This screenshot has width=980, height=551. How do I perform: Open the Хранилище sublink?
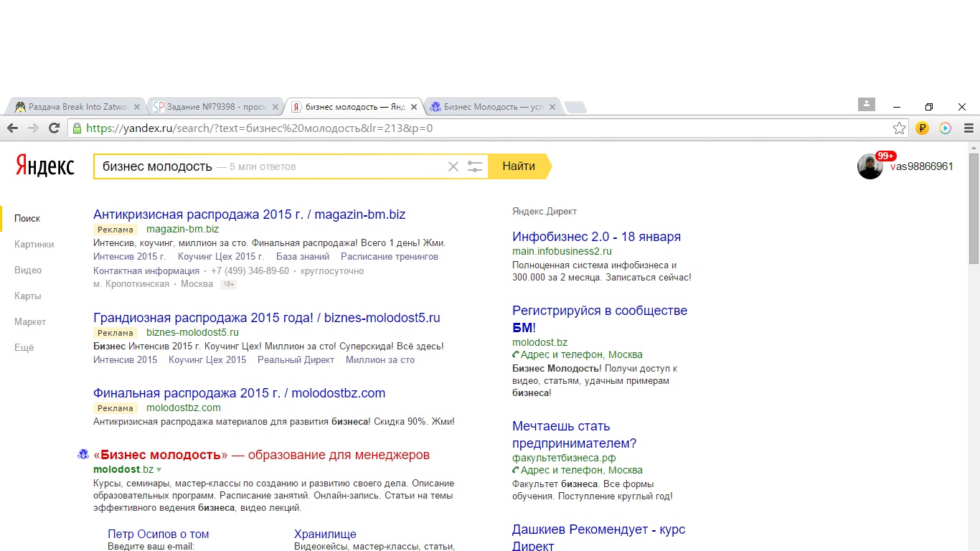325,534
